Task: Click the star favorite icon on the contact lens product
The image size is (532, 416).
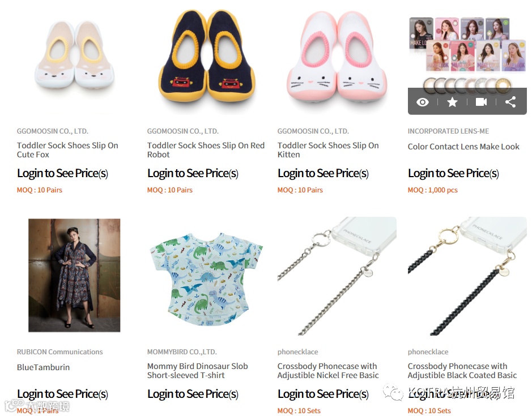Action: tap(452, 102)
